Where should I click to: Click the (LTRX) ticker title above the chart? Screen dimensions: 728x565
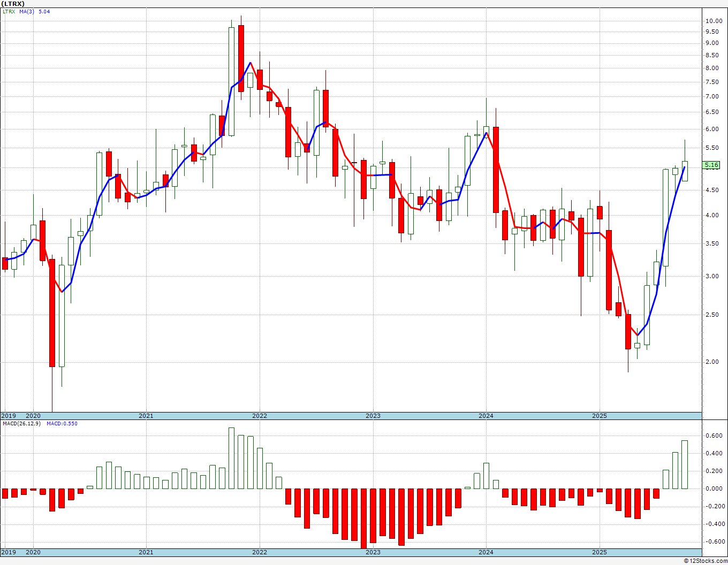pyautogui.click(x=13, y=4)
